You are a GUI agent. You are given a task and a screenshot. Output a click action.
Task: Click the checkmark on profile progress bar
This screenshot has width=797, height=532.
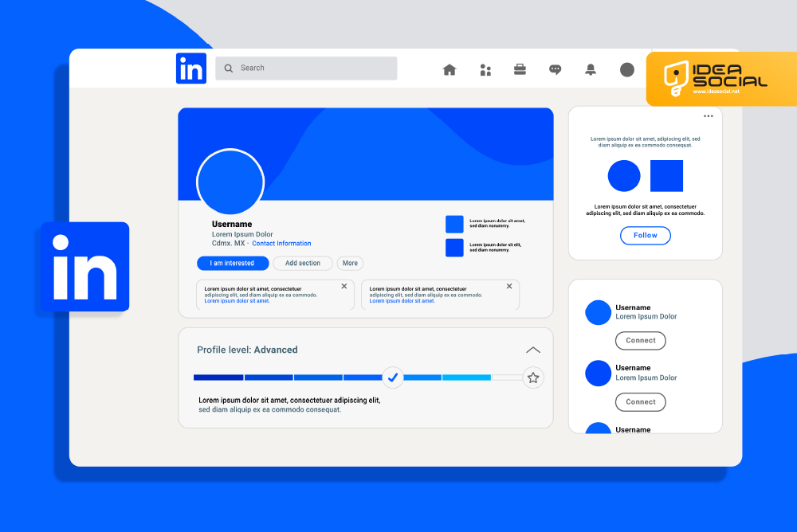point(393,377)
